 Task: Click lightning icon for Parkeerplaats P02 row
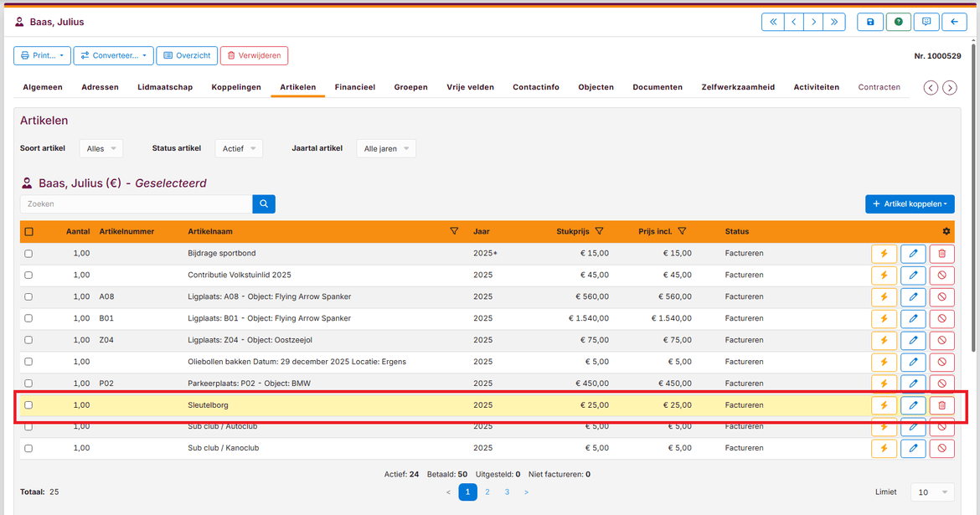click(x=884, y=384)
